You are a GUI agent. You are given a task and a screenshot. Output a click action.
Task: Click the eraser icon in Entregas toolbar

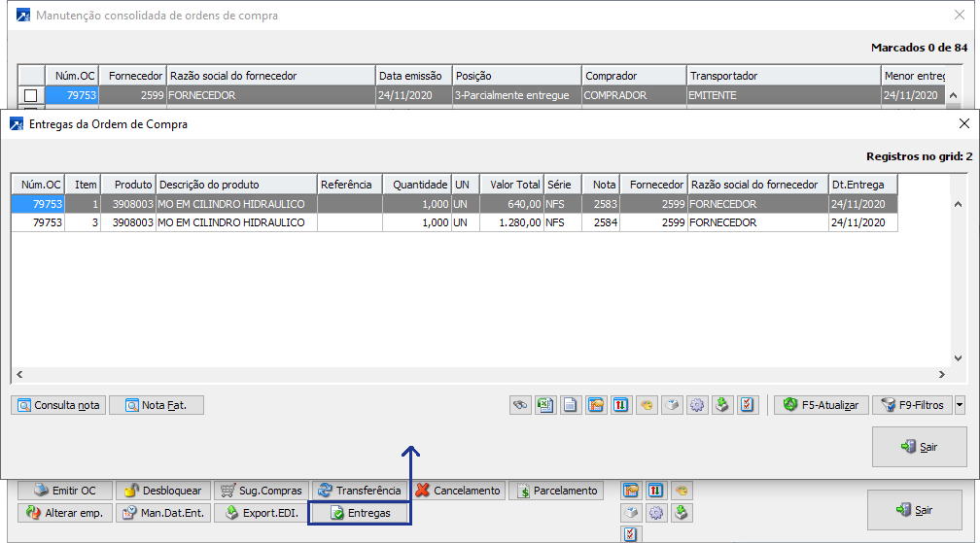point(671,405)
